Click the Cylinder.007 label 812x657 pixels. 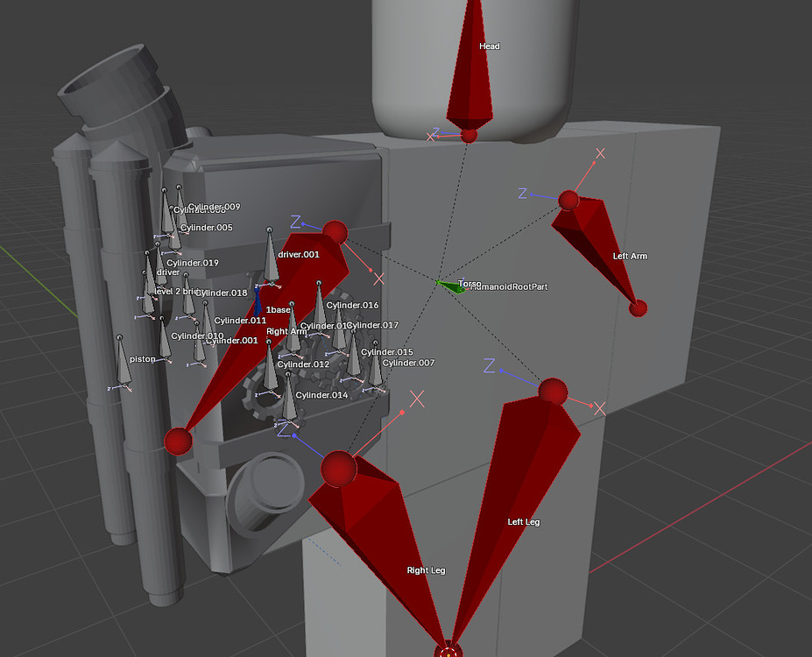[x=408, y=363]
